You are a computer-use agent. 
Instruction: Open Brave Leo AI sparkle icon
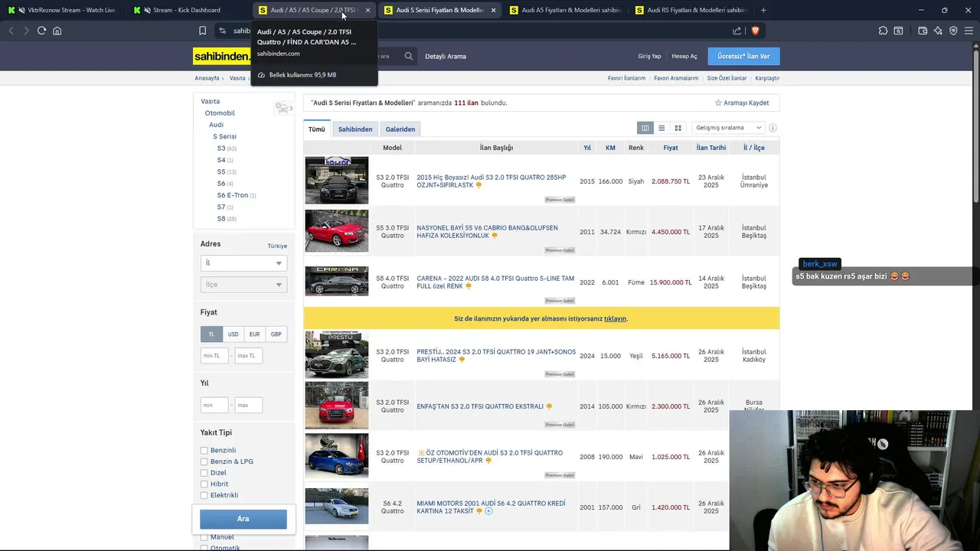(938, 31)
